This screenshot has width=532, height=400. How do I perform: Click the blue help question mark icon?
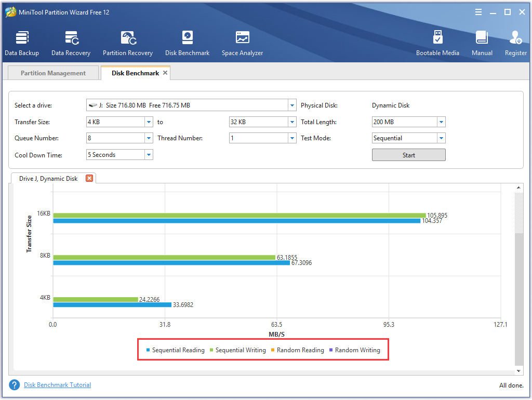coord(14,385)
